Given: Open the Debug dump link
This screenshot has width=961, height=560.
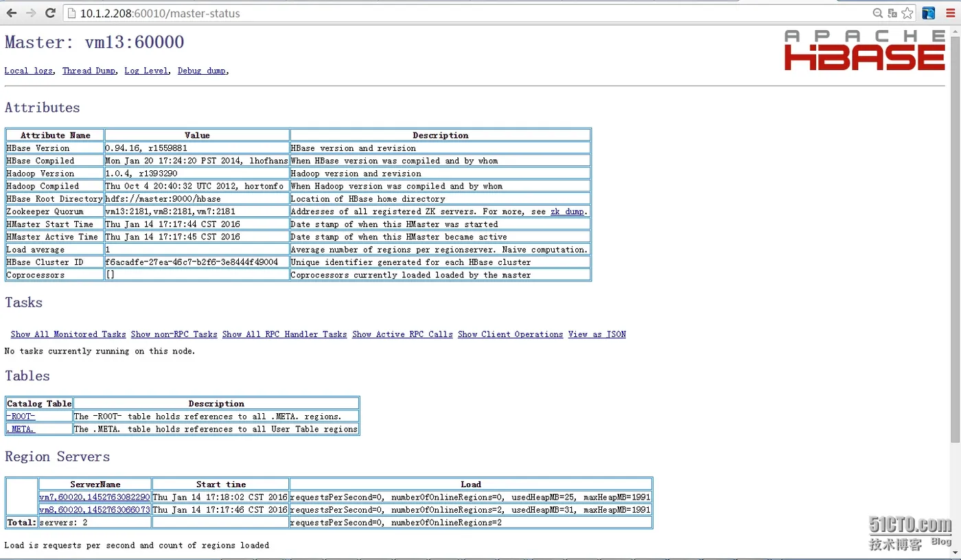Looking at the screenshot, I should tap(202, 71).
